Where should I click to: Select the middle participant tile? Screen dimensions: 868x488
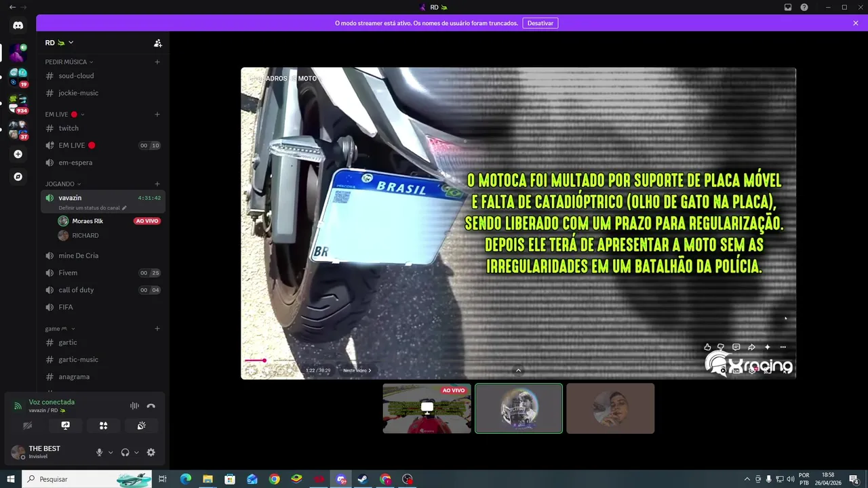(x=519, y=409)
